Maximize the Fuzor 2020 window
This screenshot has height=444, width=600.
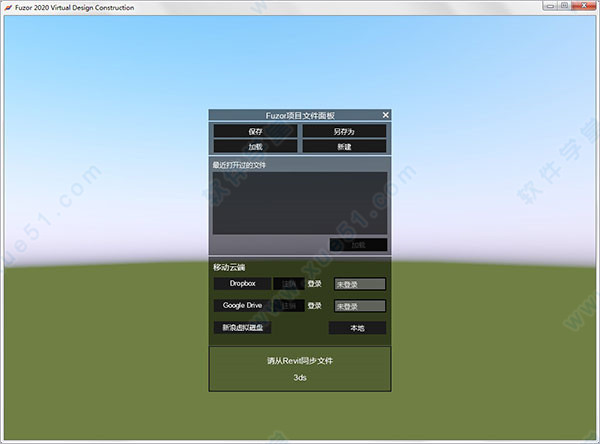tap(564, 6)
